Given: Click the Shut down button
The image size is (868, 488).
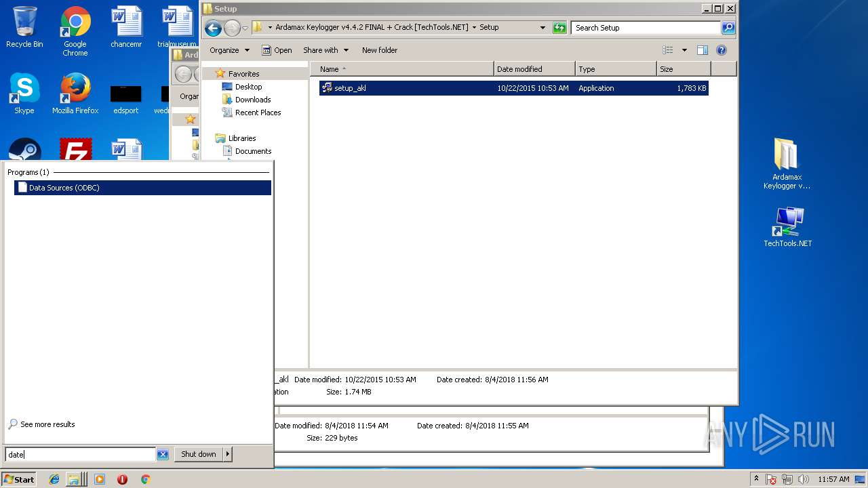Looking at the screenshot, I should (x=199, y=454).
